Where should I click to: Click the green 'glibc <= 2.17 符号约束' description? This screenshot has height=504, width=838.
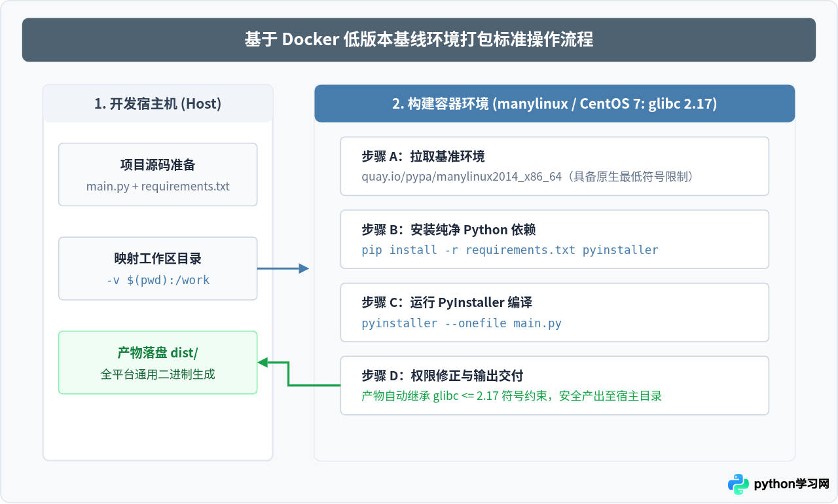511,396
